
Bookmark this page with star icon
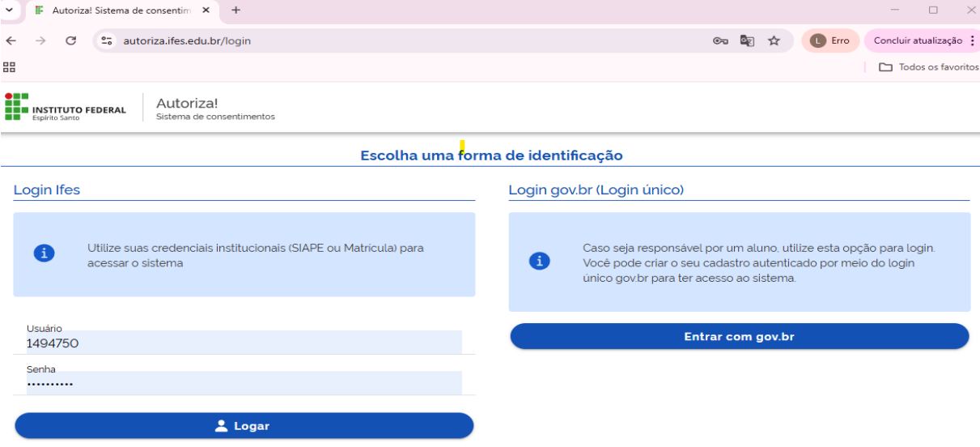coord(774,40)
